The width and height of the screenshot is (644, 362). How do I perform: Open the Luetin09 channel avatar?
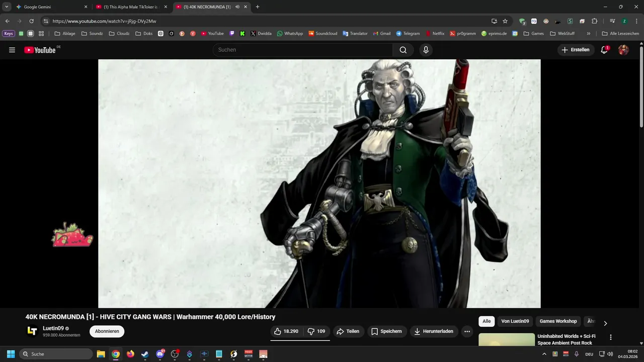[x=32, y=331]
